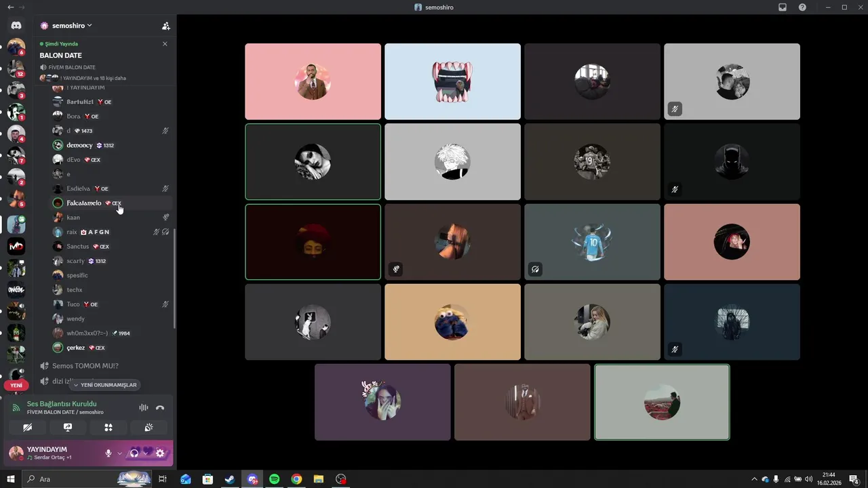Viewport: 868px width, 488px height.
Task: Close the BALON DATE event banner
Action: tap(165, 44)
